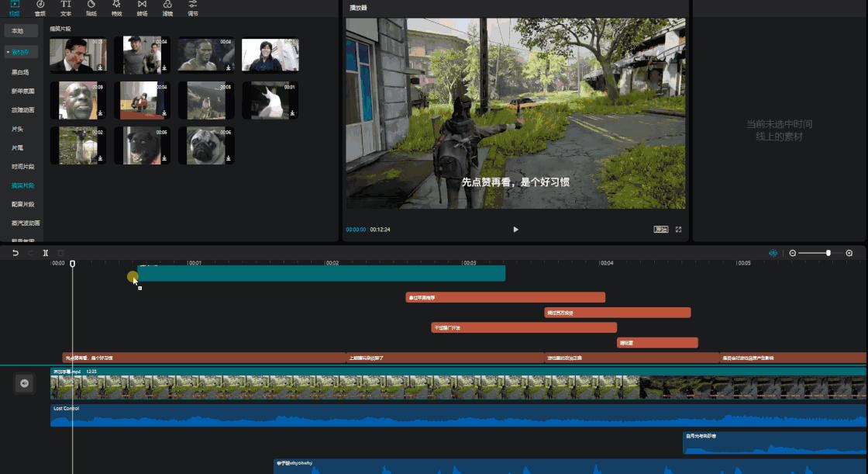Select the third orange text clip
This screenshot has width=868, height=474.
524,327
